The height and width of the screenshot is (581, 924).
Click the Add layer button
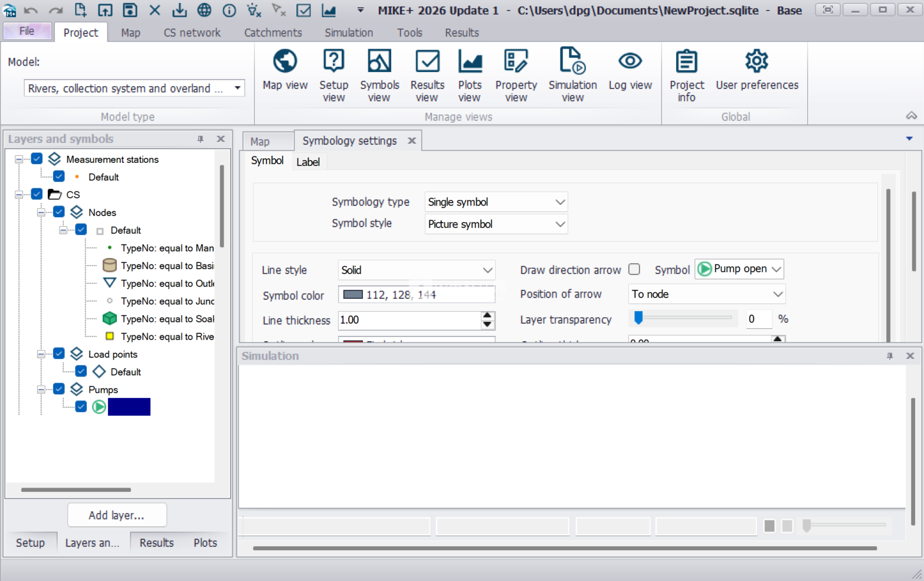click(117, 515)
